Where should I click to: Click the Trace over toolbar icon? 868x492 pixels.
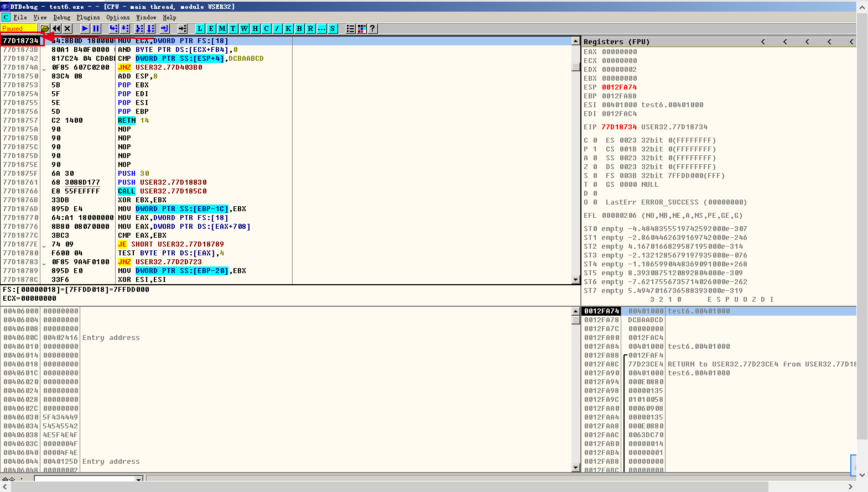click(150, 29)
